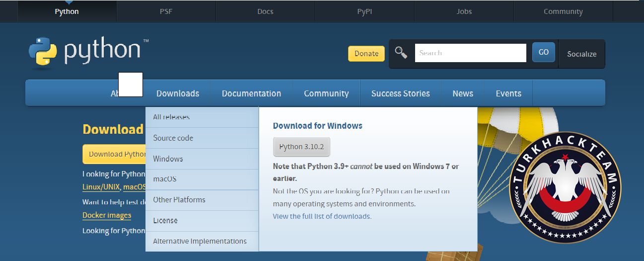Click the Download for Windows heading

pyautogui.click(x=318, y=126)
